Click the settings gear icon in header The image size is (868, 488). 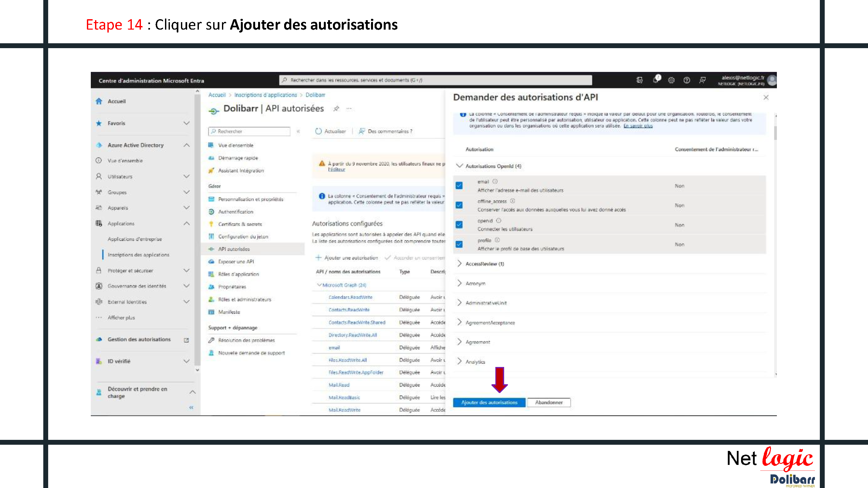pos(671,80)
